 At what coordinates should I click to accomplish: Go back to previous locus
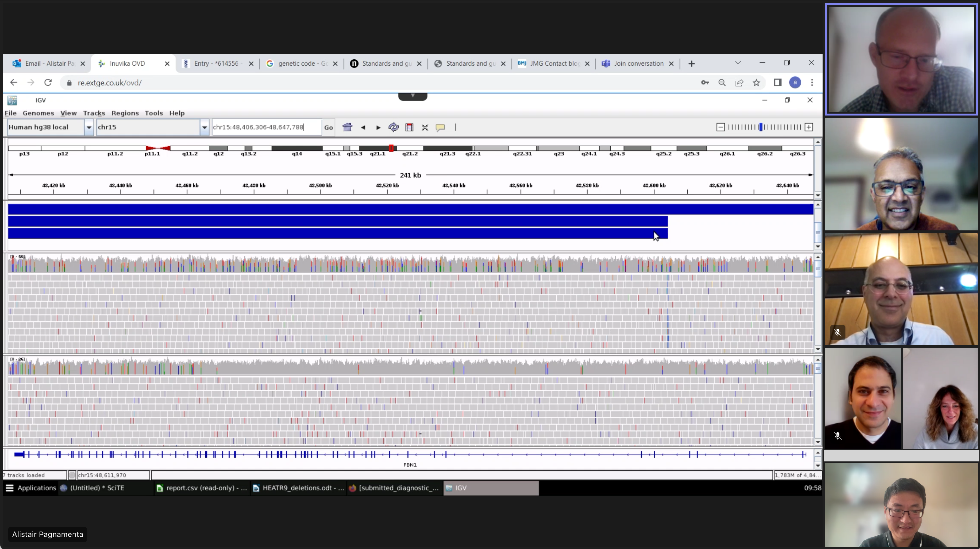[x=363, y=128]
